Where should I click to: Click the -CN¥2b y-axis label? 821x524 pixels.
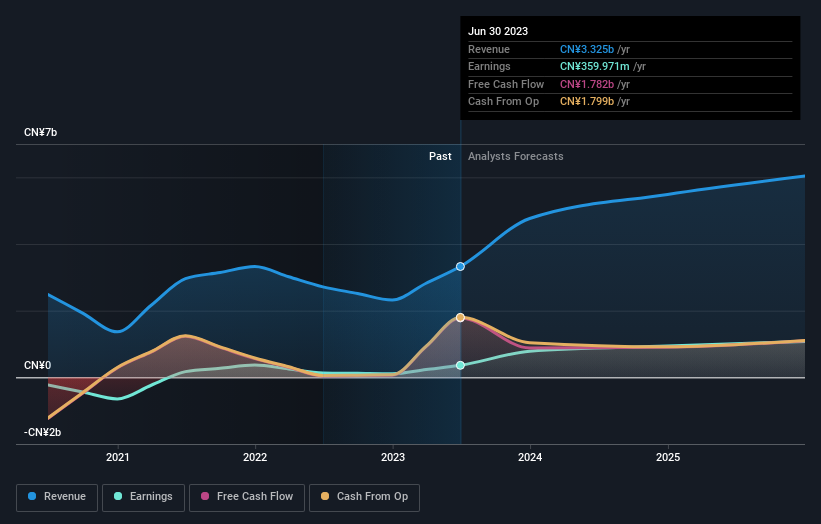tap(42, 432)
